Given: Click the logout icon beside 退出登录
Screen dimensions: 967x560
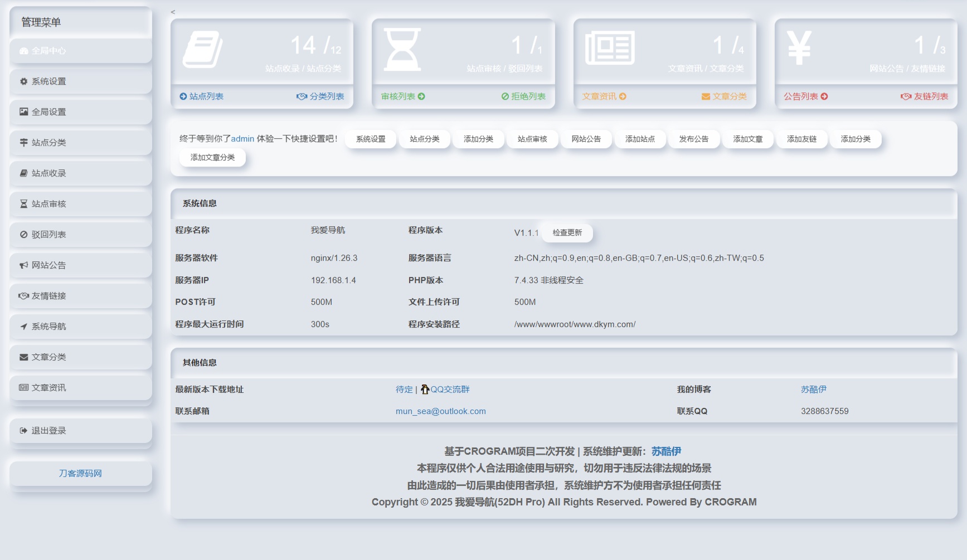Looking at the screenshot, I should click(x=23, y=430).
